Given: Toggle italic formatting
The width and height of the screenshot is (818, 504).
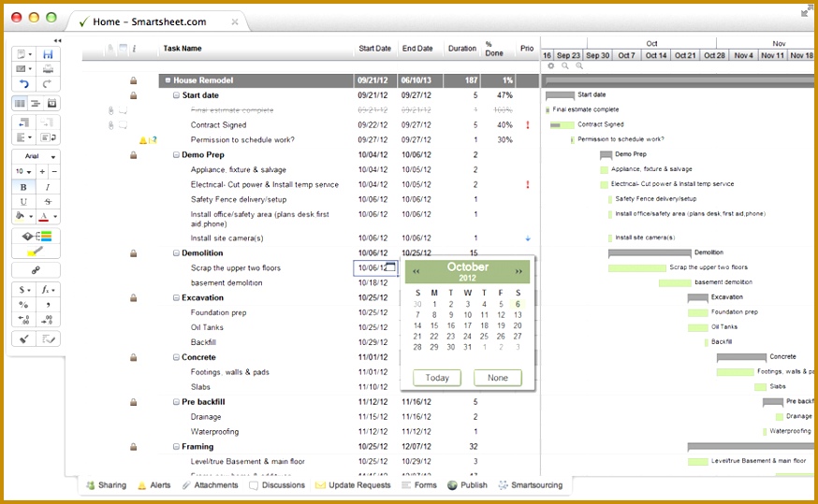Looking at the screenshot, I should click(x=48, y=187).
